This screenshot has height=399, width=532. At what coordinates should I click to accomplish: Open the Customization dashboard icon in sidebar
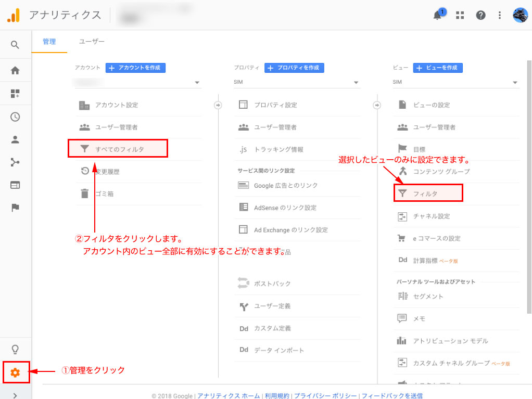(15, 94)
